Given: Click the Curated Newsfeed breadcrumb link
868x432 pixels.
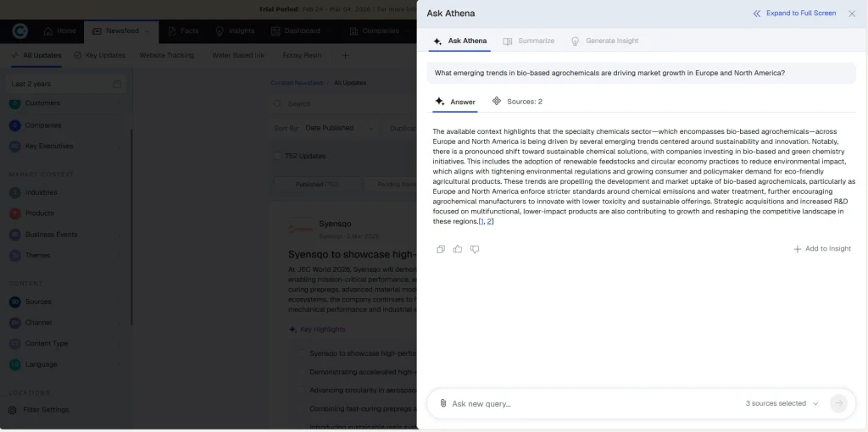Looking at the screenshot, I should point(296,83).
